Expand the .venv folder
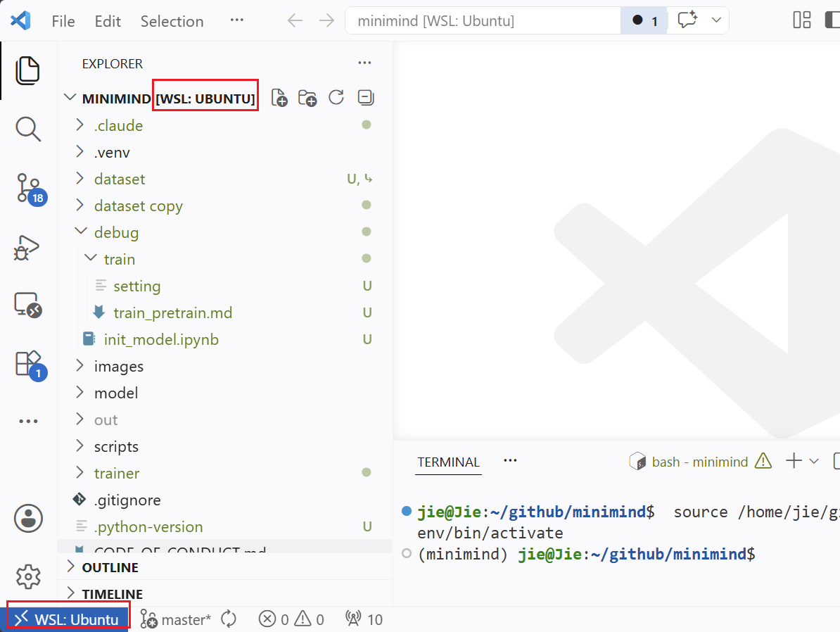The width and height of the screenshot is (840, 632). [x=225, y=152]
